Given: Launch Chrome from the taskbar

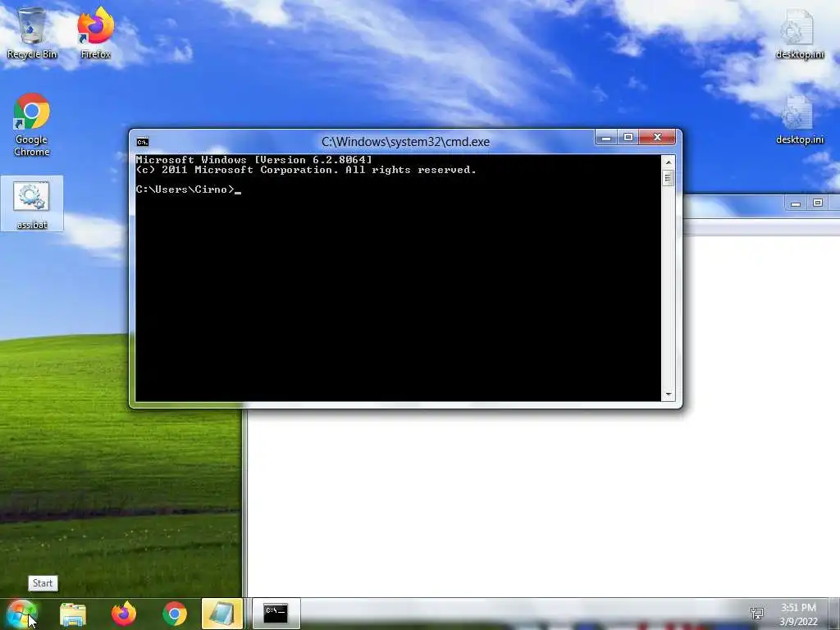Looking at the screenshot, I should [x=175, y=614].
